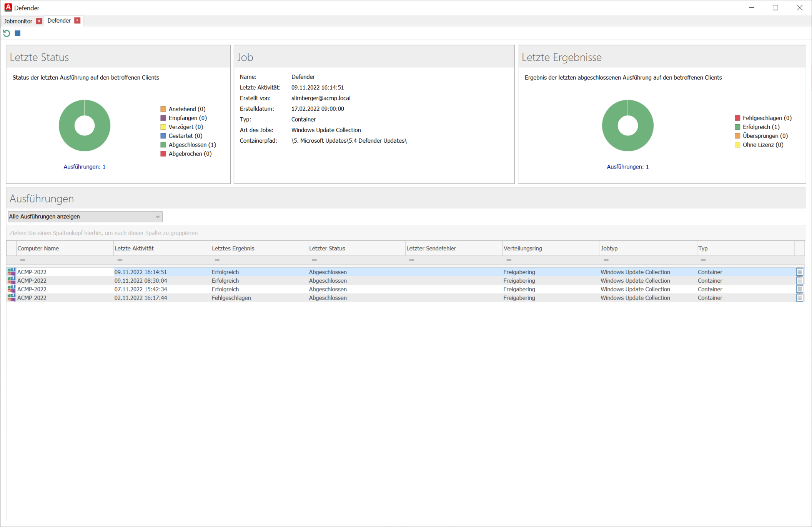Screen dimensions: 812x527
Task: Open the filter operator under Letztes Ergebnis
Action: [217, 260]
